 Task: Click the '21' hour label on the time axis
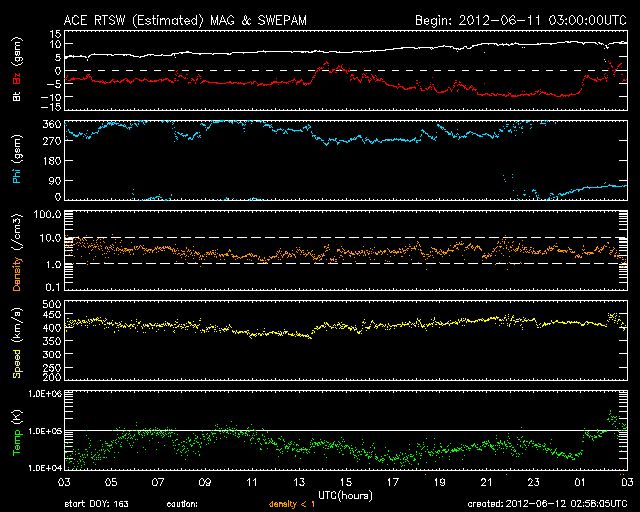coord(487,483)
